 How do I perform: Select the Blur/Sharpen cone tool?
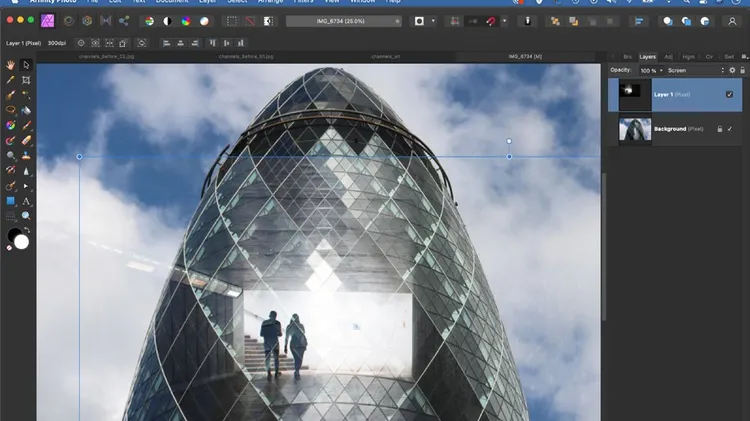(26, 171)
